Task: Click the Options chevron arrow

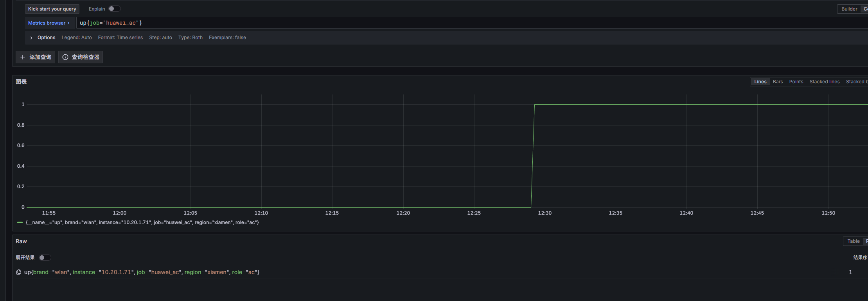Action: 31,38
